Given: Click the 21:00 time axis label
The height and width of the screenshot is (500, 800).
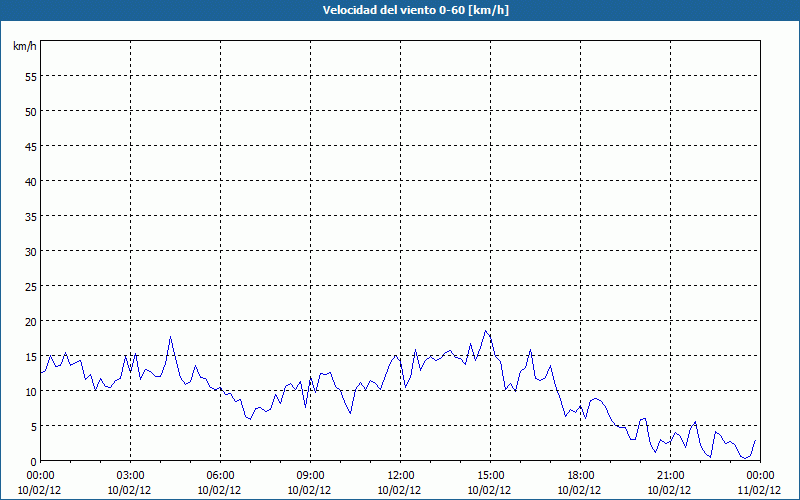Looking at the screenshot, I should coord(670,476).
